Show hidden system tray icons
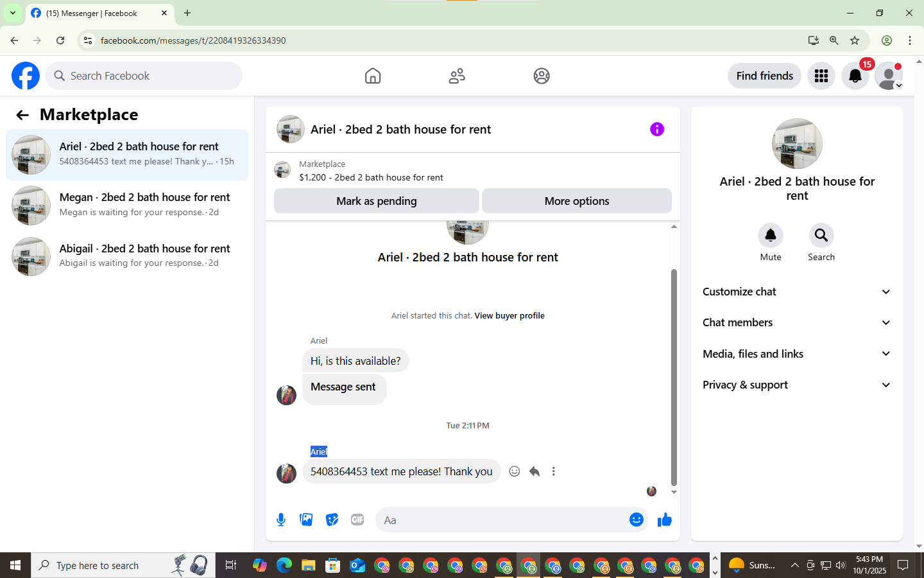The image size is (924, 578). 795,565
